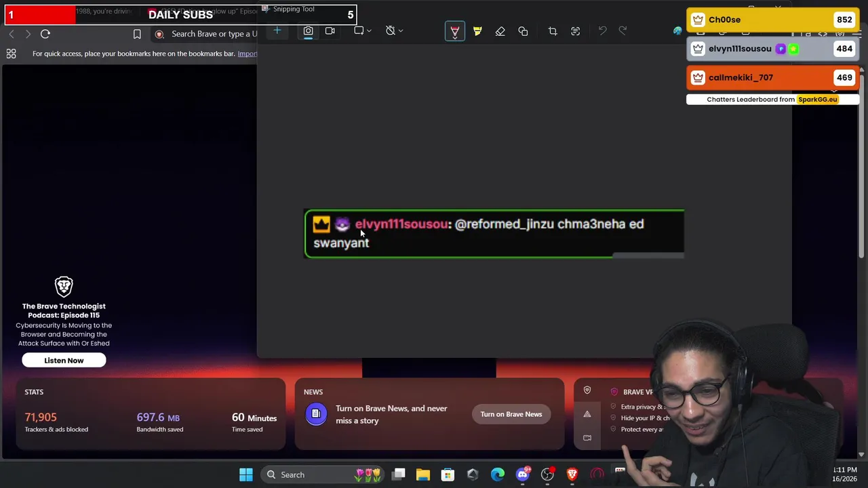The image size is (868, 488).
Task: Open Discord from the taskbar
Action: [x=523, y=474]
